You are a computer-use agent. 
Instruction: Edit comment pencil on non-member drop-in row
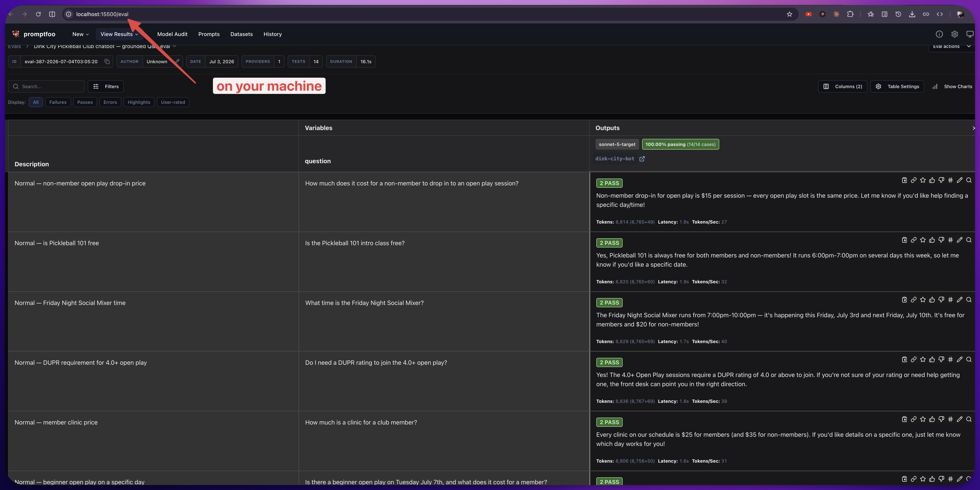pos(959,180)
